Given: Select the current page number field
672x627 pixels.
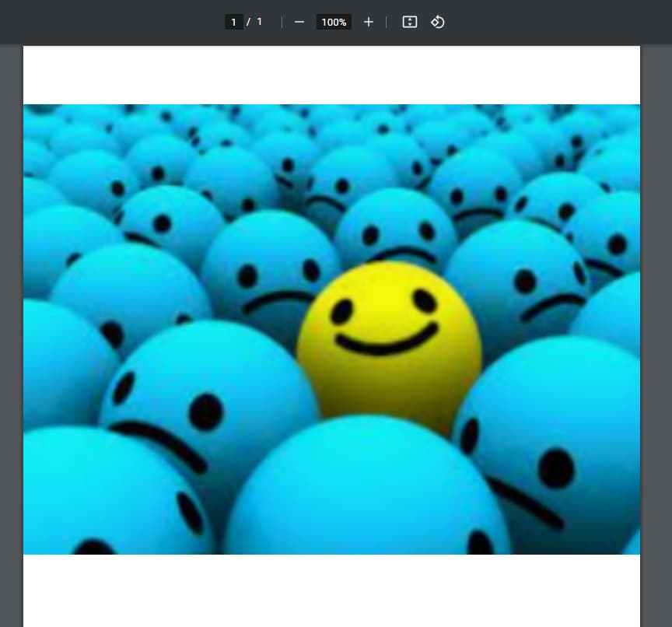Looking at the screenshot, I should pos(233,22).
